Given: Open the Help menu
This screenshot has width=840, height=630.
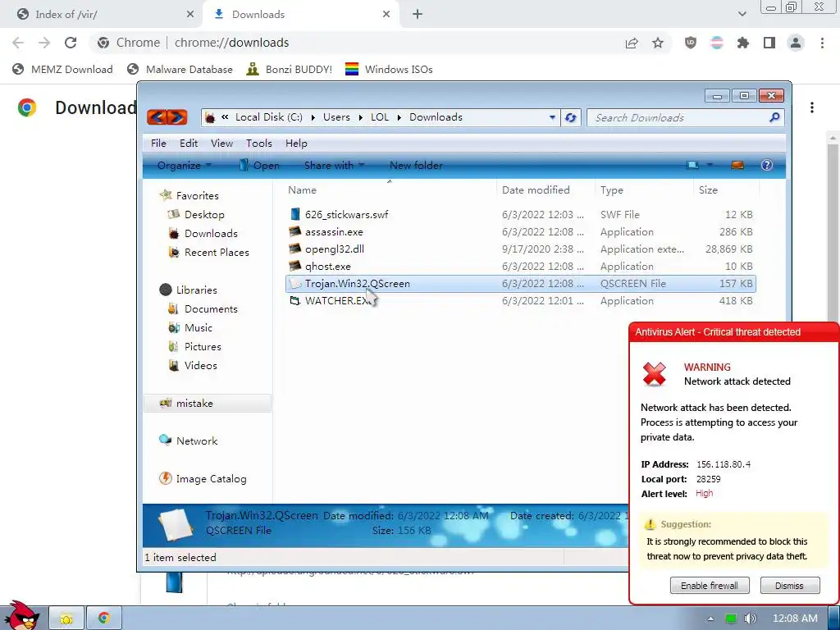Looking at the screenshot, I should coord(296,143).
